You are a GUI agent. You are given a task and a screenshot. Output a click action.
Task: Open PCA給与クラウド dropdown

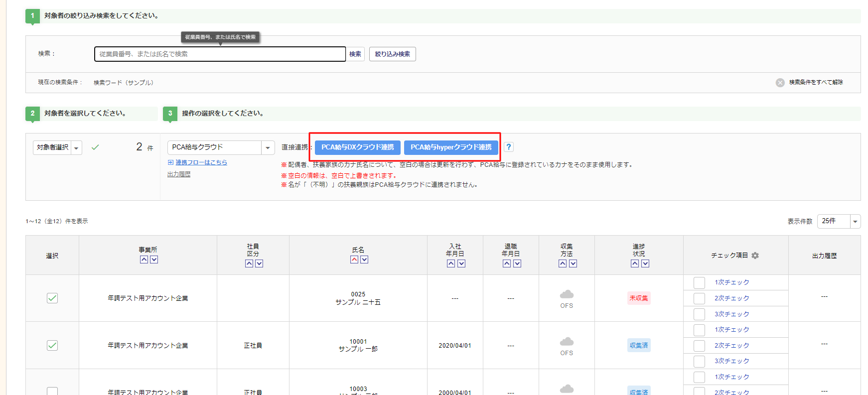tap(221, 147)
